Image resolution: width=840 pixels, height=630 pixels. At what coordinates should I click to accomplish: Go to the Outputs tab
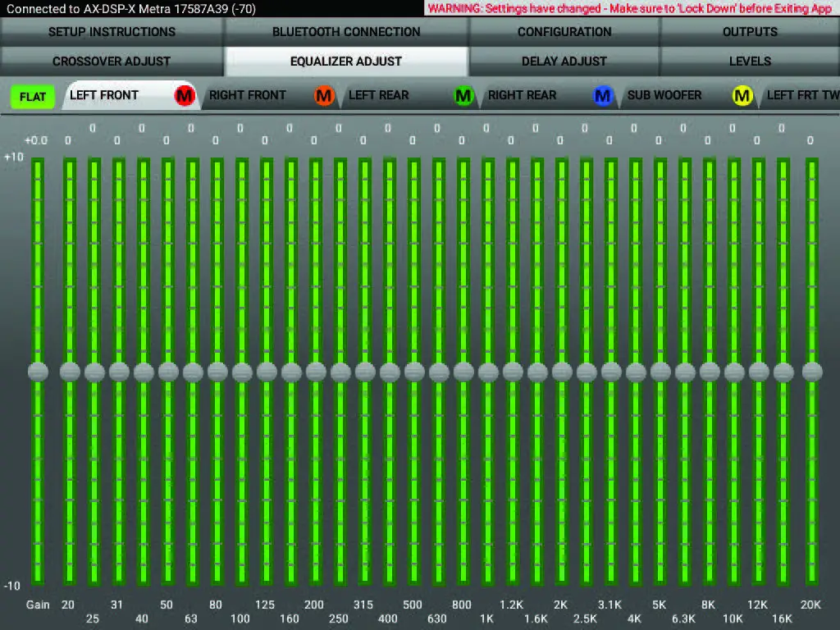750,32
